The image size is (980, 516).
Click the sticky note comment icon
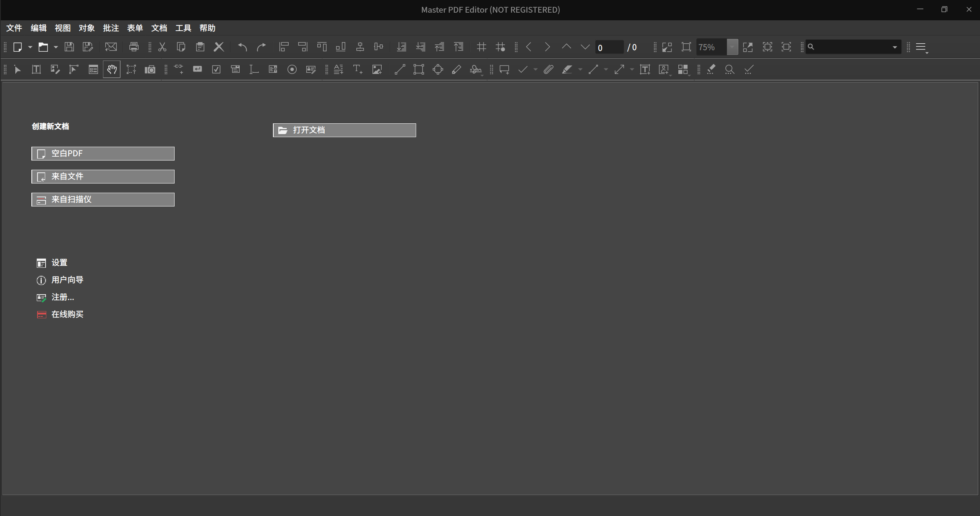505,70
